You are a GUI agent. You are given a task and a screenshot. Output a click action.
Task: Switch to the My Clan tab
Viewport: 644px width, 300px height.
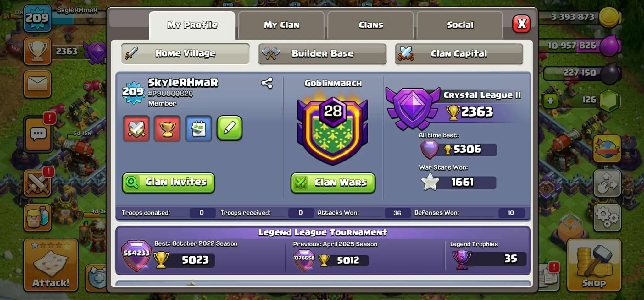coord(281,25)
